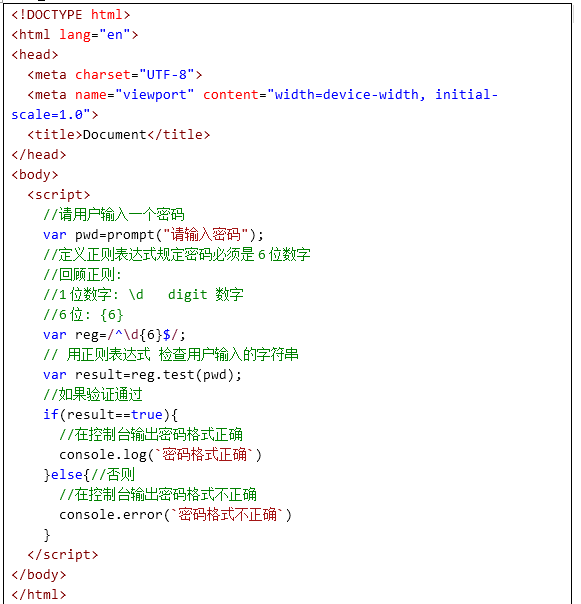Image resolution: width=581 pixels, height=604 pixels.
Task: Click the <!DOCTYPE html> line
Action: tap(71, 15)
